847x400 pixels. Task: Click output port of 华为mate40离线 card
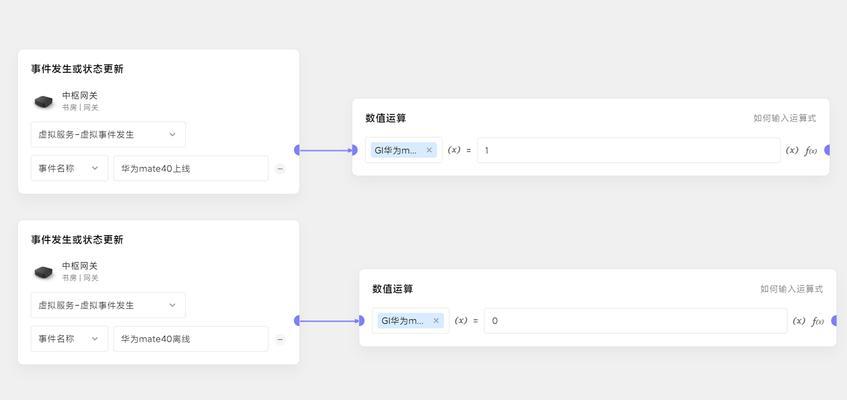(297, 321)
